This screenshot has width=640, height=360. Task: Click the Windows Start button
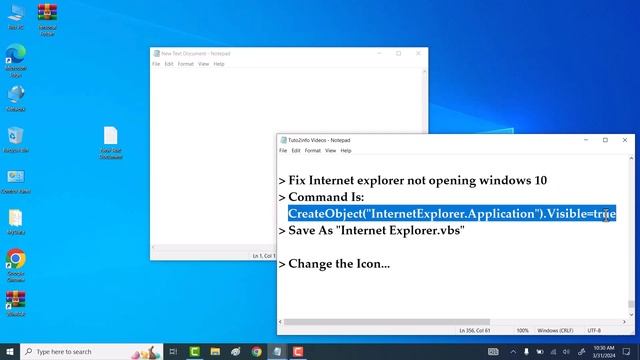(x=10, y=351)
